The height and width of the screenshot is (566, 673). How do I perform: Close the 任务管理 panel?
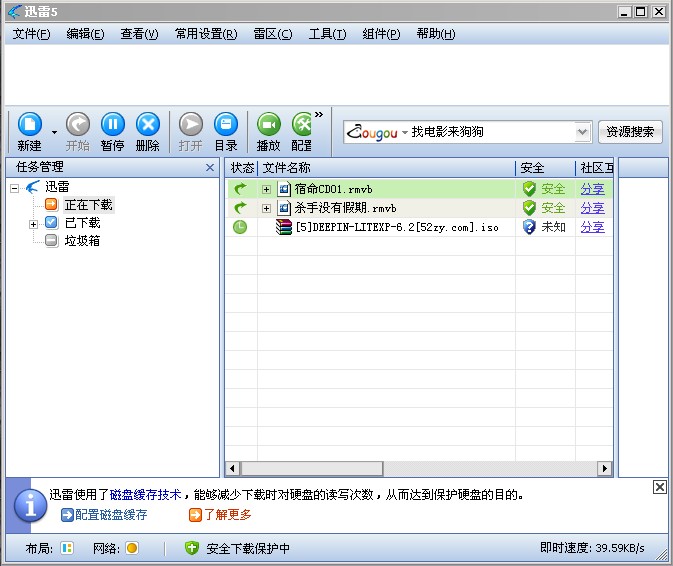[x=210, y=167]
